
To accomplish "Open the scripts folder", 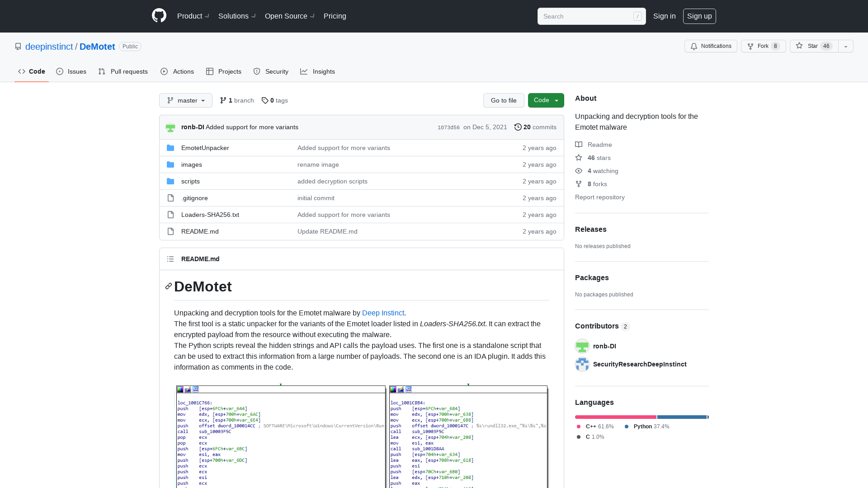I will (190, 182).
